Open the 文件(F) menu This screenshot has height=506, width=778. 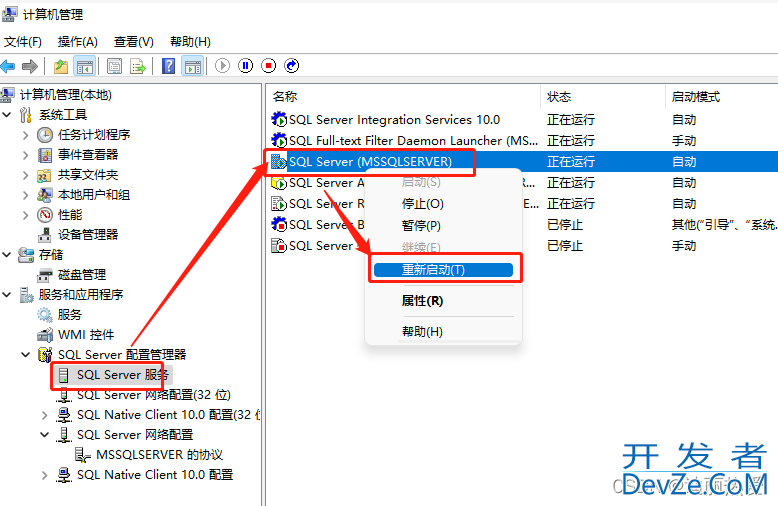[23, 42]
